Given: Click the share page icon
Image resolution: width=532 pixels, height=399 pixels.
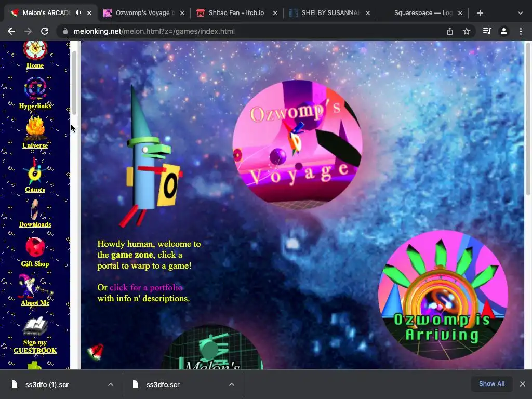Looking at the screenshot, I should tap(450, 31).
